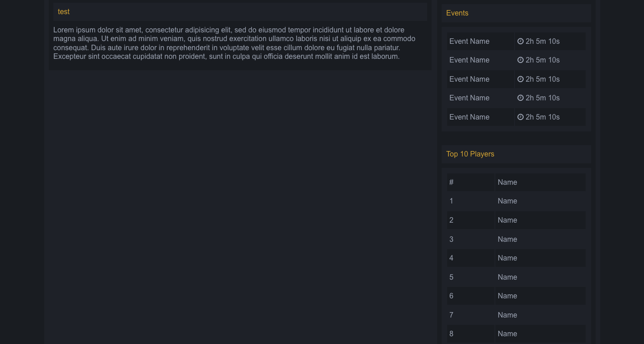644x344 pixels.
Task: Click the Name cell for rank 6
Action: pyautogui.click(x=507, y=296)
